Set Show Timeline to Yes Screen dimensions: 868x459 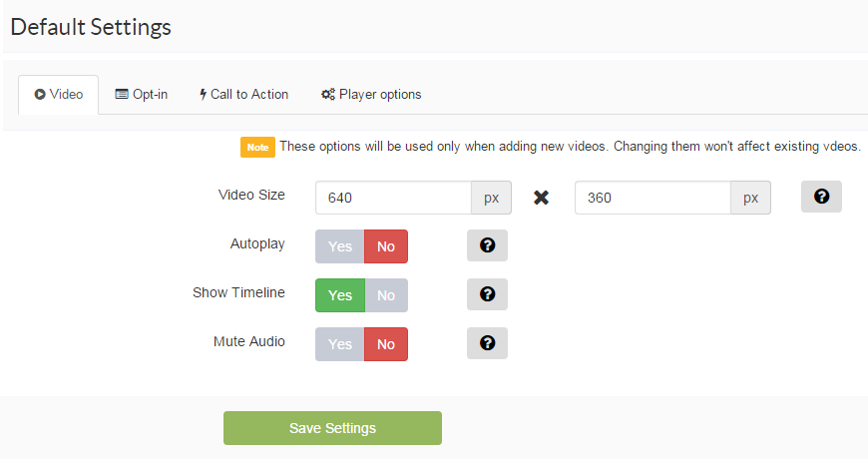(339, 295)
